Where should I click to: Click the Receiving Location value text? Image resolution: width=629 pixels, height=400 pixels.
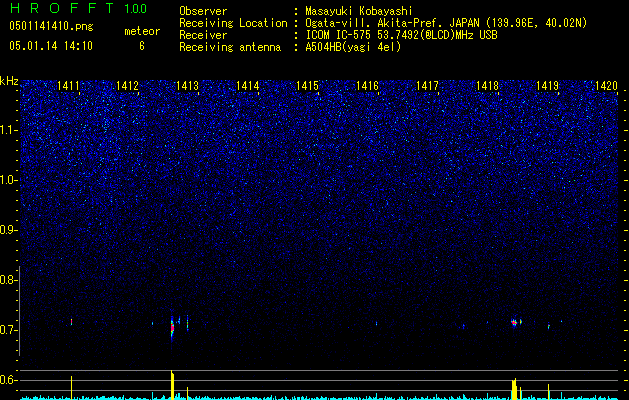coord(446,23)
